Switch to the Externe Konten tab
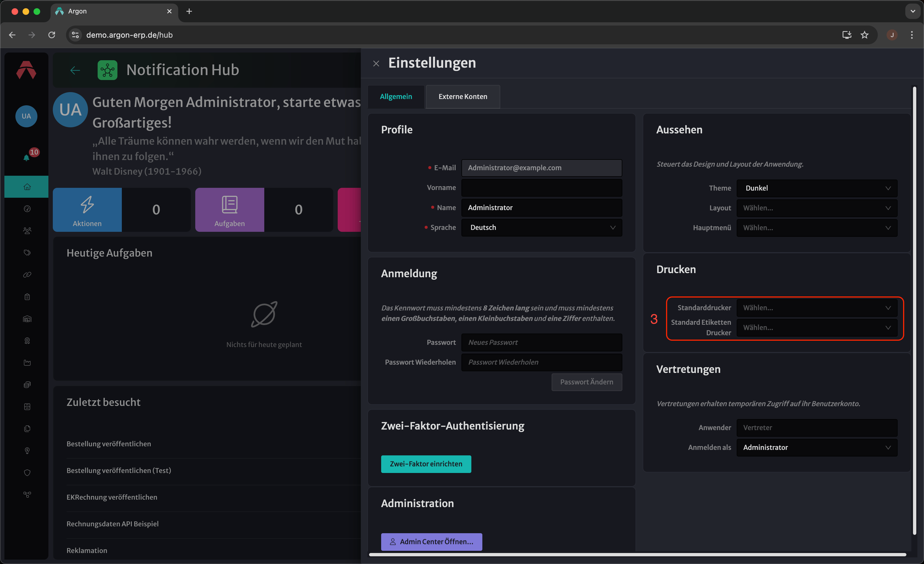924x564 pixels. [463, 96]
